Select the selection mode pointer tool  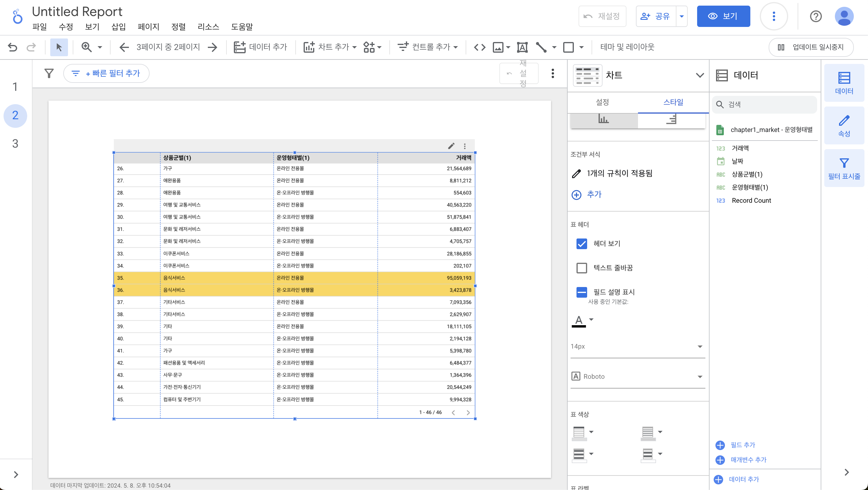point(59,47)
